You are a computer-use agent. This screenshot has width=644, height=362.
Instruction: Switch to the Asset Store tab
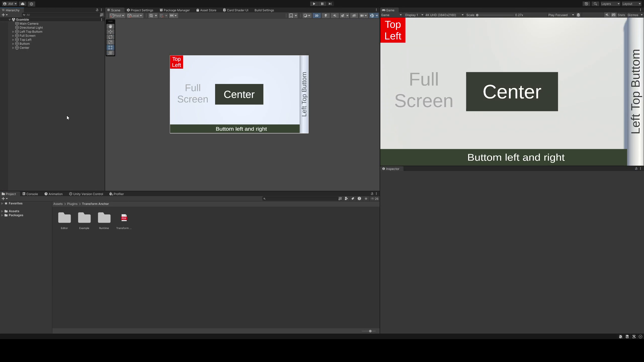coord(206,10)
